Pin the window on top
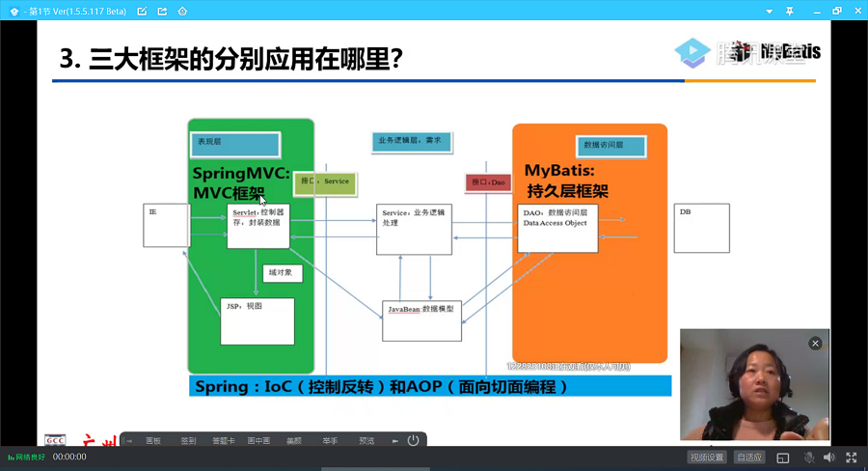The width and height of the screenshot is (868, 471). tap(789, 11)
